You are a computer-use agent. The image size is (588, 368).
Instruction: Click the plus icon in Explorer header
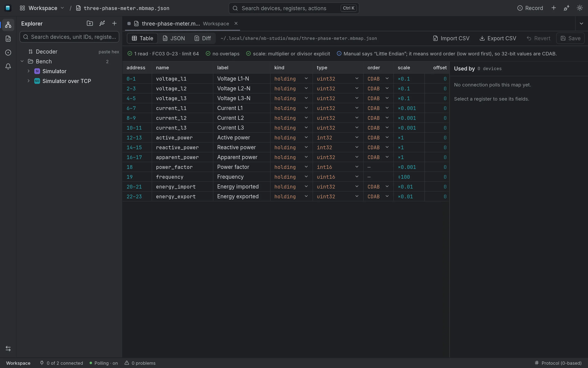tap(114, 23)
